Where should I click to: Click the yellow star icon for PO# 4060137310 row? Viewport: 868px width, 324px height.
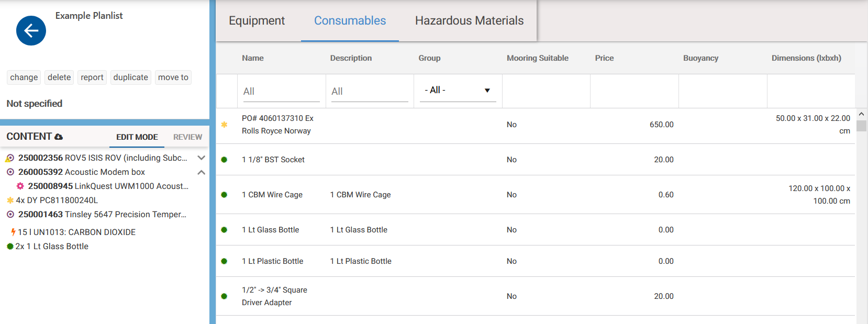click(224, 125)
